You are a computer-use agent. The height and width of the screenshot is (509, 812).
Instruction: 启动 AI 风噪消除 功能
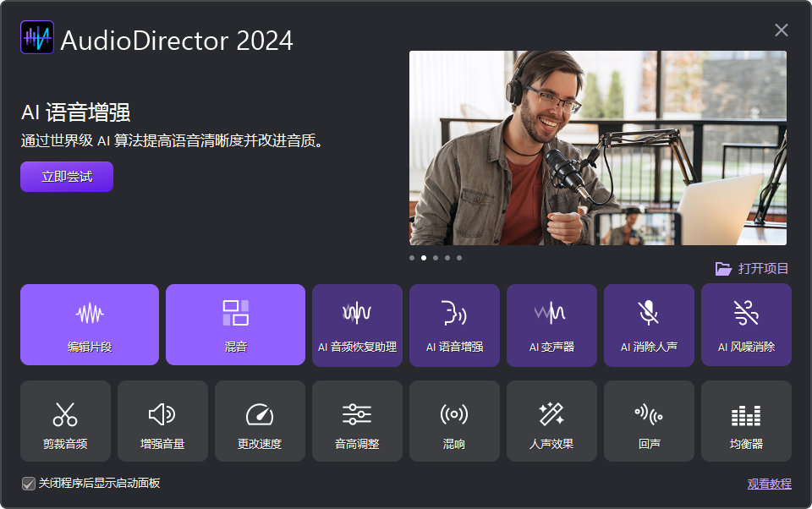point(746,325)
